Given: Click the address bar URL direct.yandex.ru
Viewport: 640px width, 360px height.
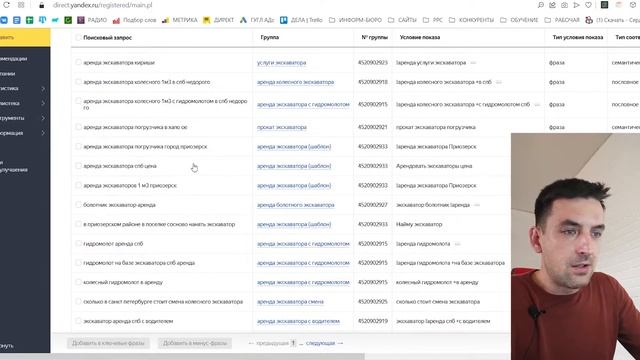Looking at the screenshot, I should coord(102,5).
